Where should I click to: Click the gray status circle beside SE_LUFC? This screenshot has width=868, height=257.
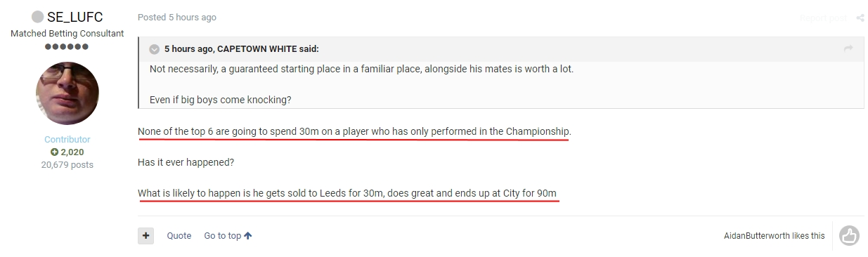click(38, 17)
